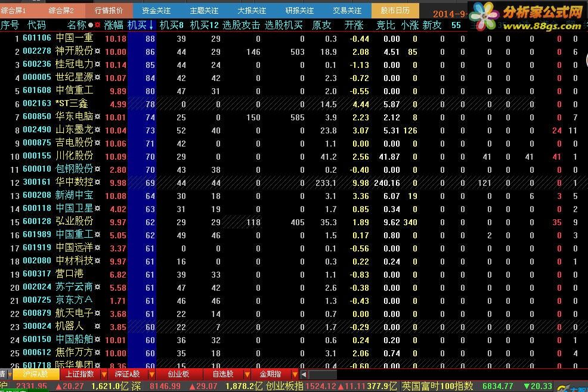Sort by the 机买12 column header

click(x=205, y=25)
